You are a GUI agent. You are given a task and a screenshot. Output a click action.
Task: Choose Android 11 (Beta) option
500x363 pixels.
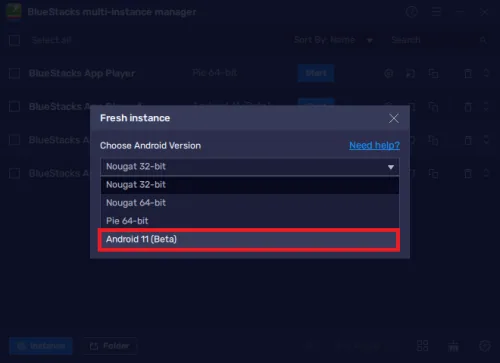(x=249, y=239)
